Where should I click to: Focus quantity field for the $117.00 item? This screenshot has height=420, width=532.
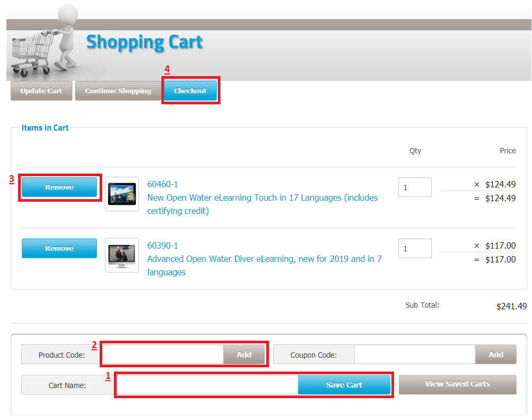pyautogui.click(x=414, y=249)
